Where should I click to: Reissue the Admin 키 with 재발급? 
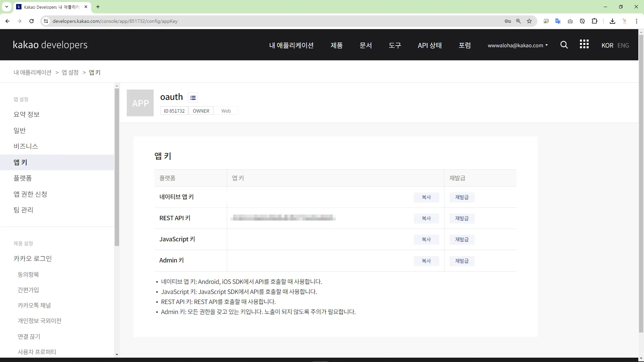tap(462, 261)
